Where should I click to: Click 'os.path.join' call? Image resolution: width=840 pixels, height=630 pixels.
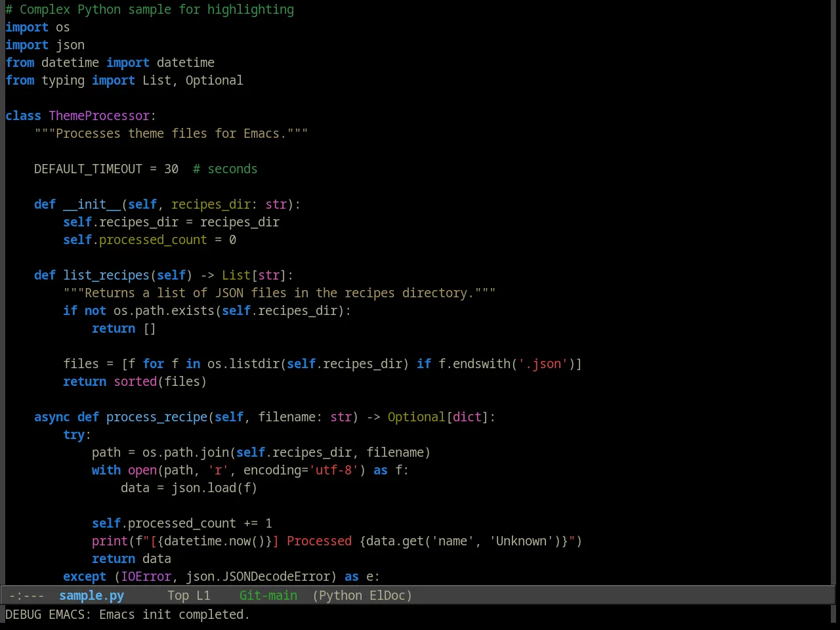click(186, 453)
